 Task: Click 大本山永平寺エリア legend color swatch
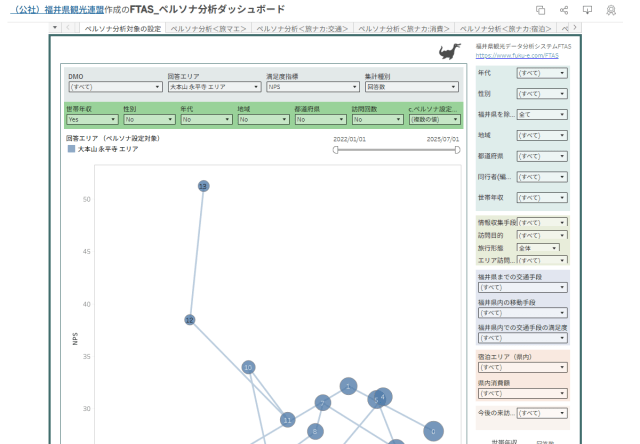click(71, 149)
